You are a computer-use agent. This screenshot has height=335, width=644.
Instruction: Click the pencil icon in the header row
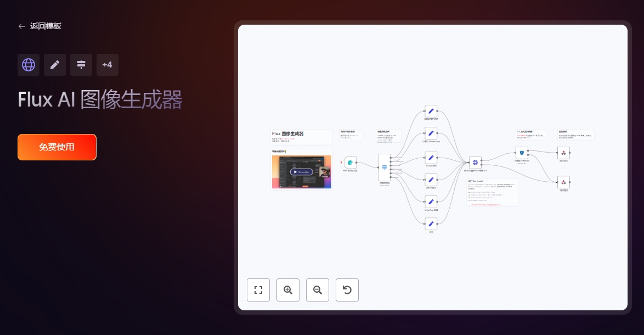coord(55,65)
